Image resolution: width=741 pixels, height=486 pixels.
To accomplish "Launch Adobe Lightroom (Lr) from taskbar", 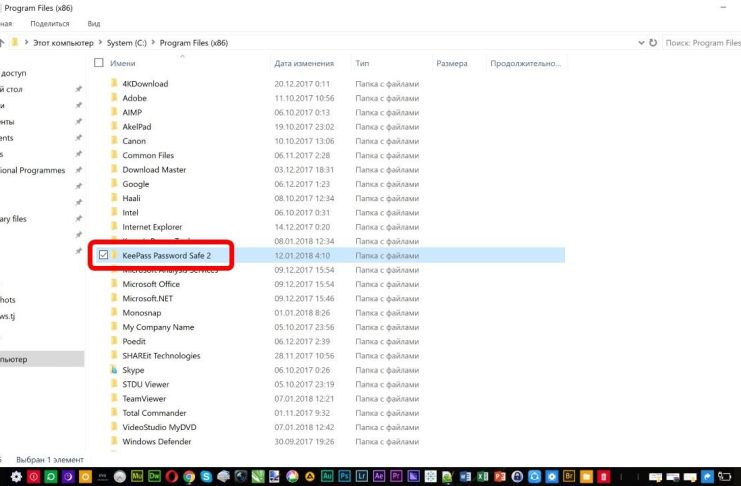I will pyautogui.click(x=362, y=476).
